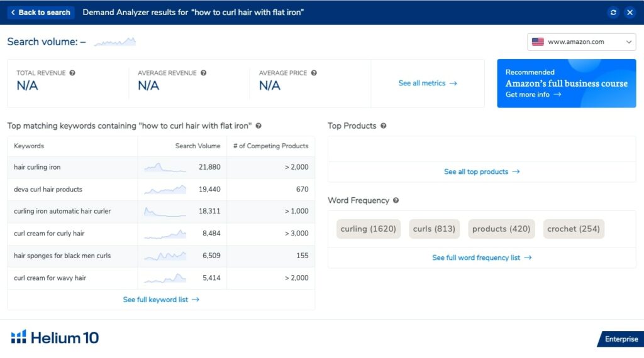Click the > 1,000 competing products value
The width and height of the screenshot is (644, 358).
click(x=297, y=211)
